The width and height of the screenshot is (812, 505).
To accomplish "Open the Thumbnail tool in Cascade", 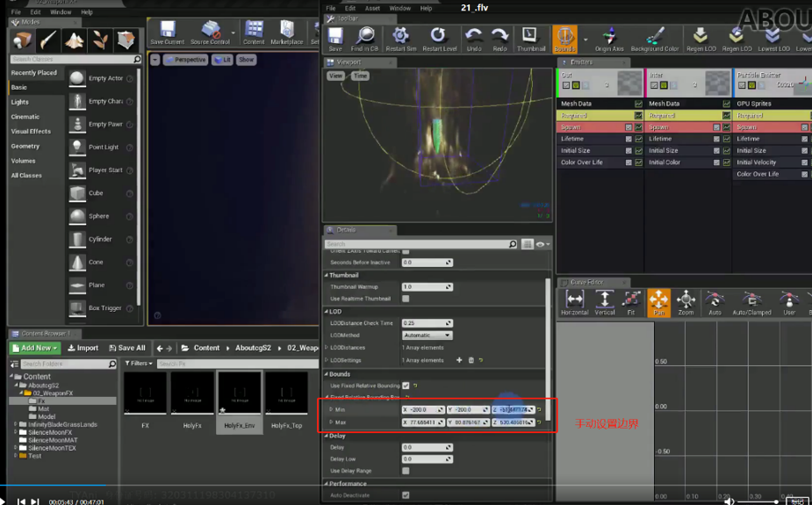I will point(530,37).
